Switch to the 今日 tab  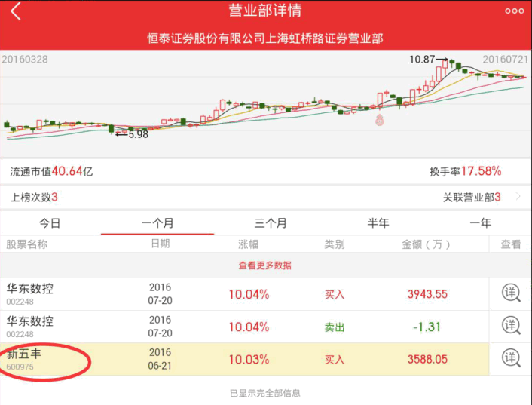[50, 223]
